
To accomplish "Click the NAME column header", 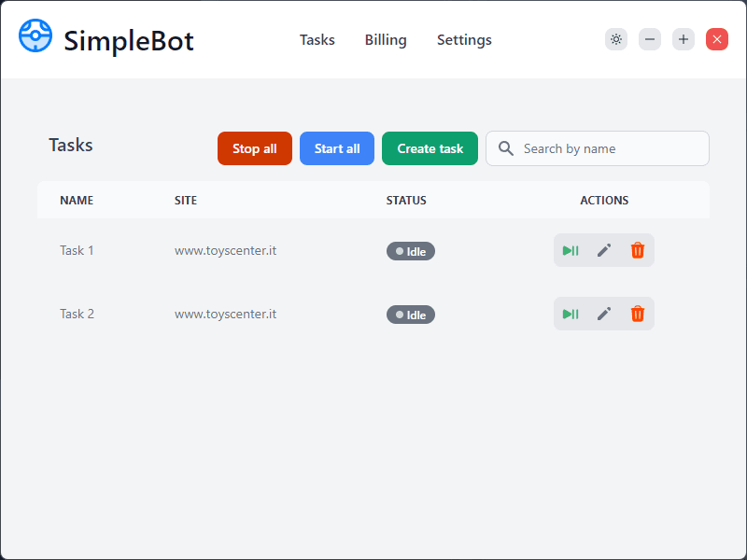I will click(x=77, y=200).
